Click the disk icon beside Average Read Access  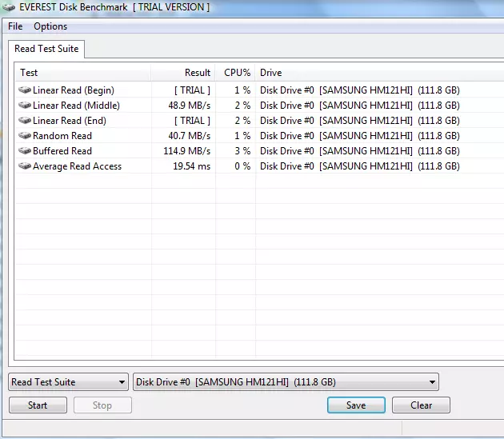[x=25, y=166]
